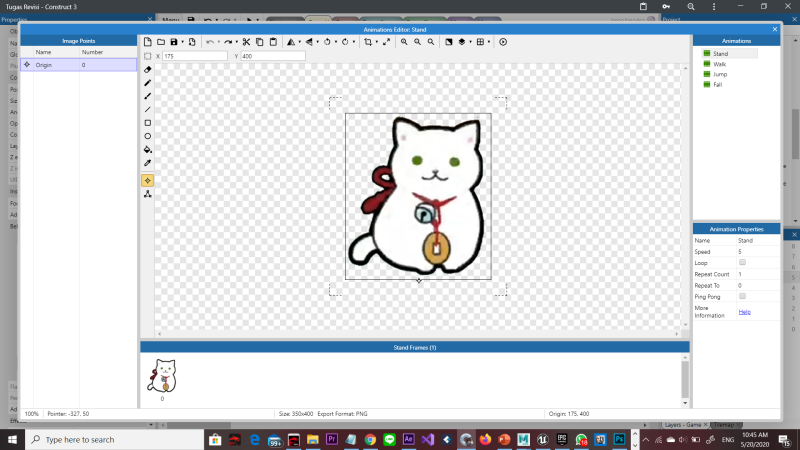
Task: Open the redo history dropdown arrow
Action: (236, 42)
